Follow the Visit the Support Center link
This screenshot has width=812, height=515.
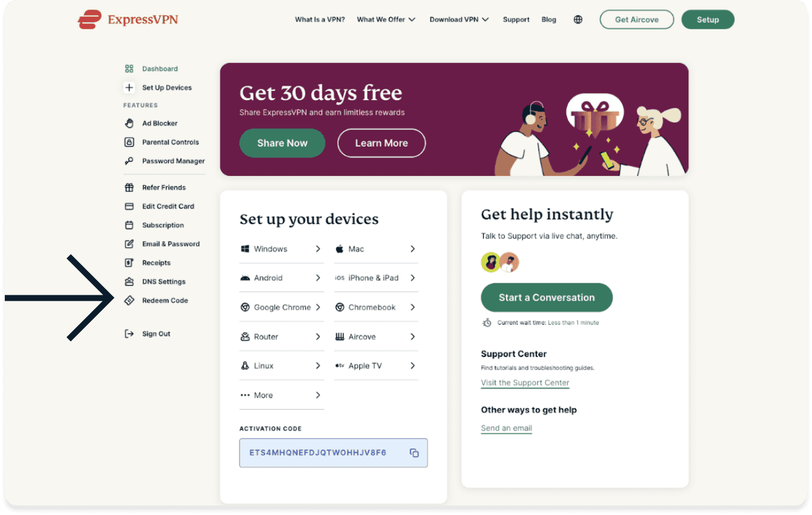525,383
